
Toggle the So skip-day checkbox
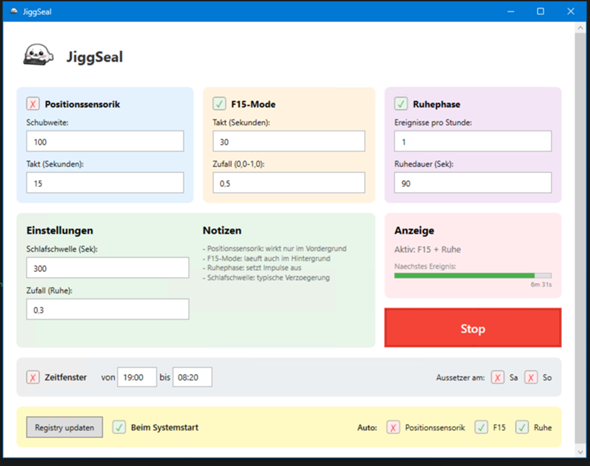[531, 377]
